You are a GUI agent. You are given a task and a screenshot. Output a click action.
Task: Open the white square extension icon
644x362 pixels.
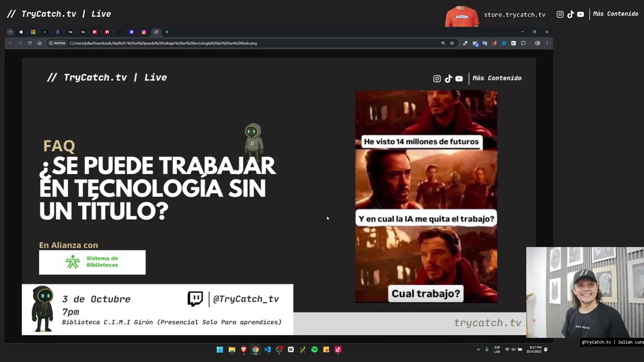[514, 43]
